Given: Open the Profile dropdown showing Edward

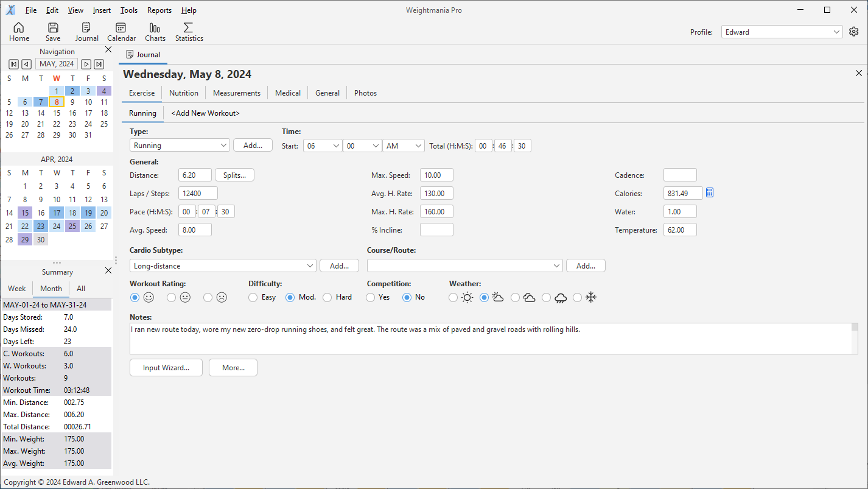Looking at the screenshot, I should tap(782, 32).
